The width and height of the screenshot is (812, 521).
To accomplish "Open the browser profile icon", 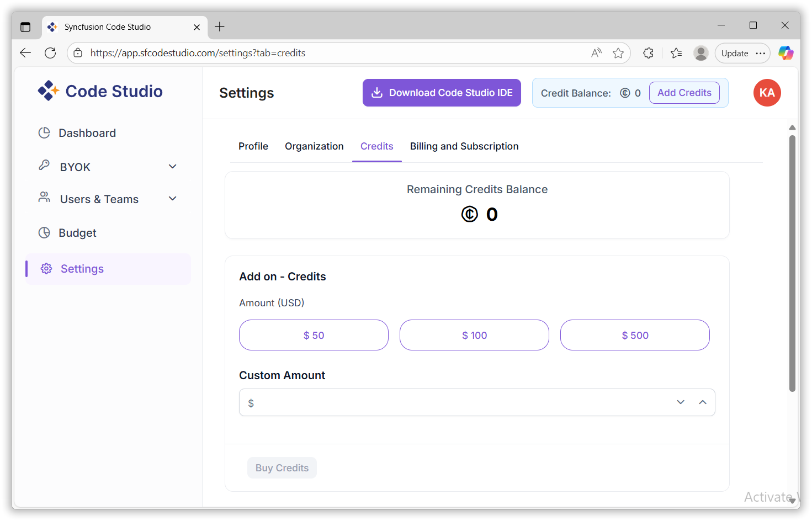I will point(700,53).
